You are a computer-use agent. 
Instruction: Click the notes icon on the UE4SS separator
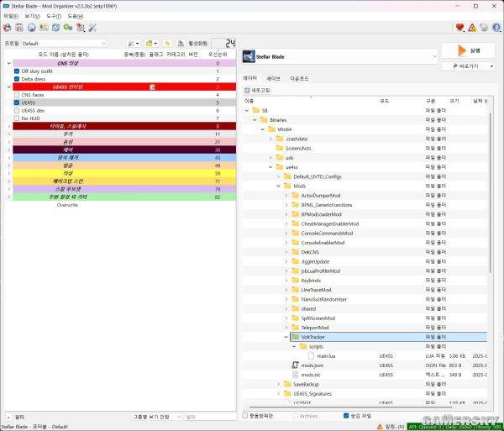[x=153, y=87]
